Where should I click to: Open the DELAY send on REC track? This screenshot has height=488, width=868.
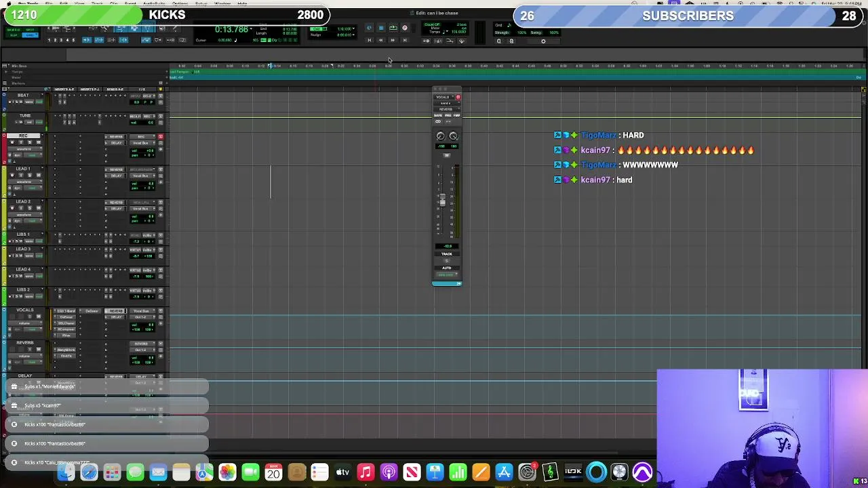tap(116, 143)
